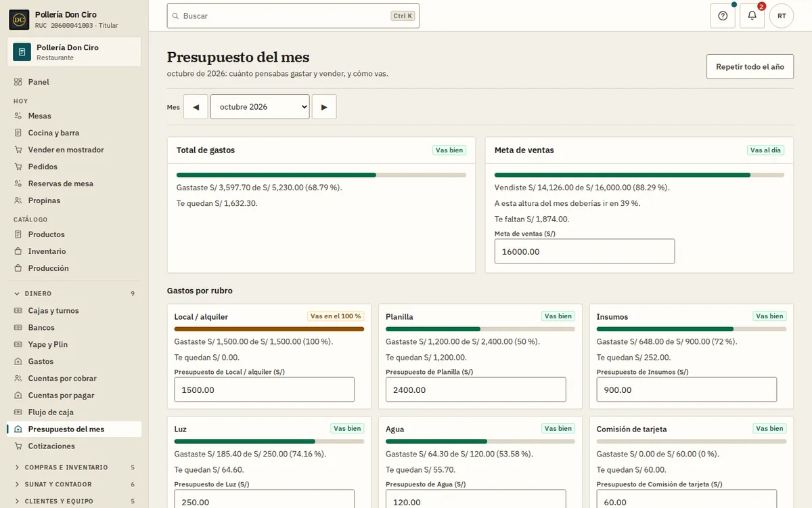Viewport: 812px width, 508px height.
Task: Click the Total de gastos progress bar
Action: point(321,175)
